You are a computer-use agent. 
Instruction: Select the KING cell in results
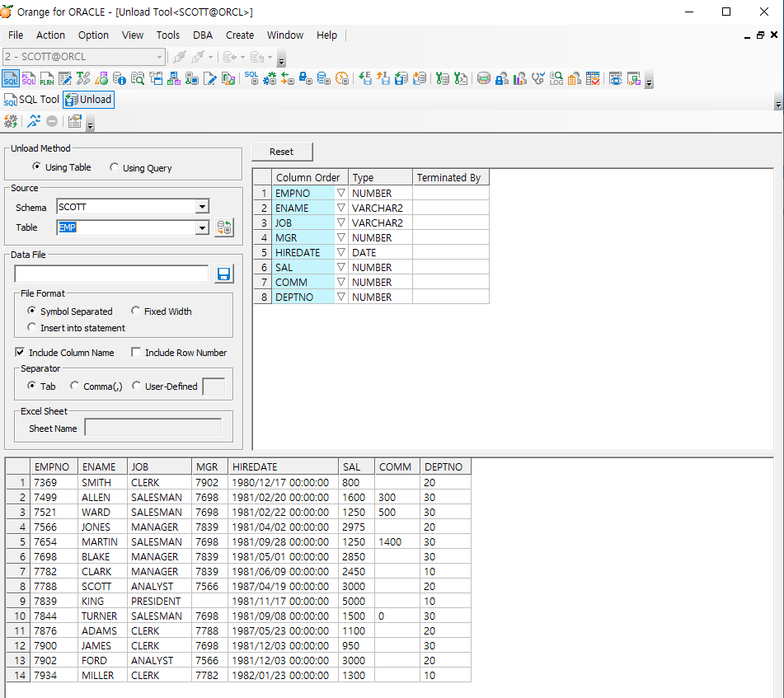(102, 601)
